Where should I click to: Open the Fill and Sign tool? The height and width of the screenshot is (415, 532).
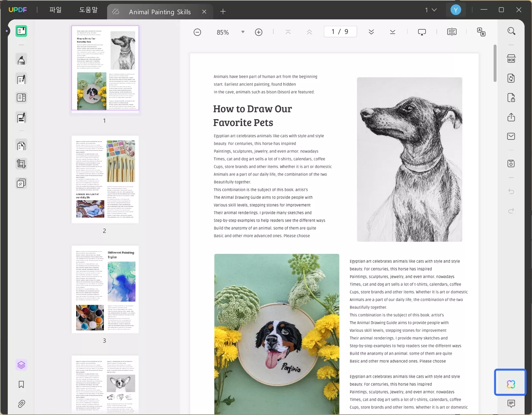(21, 118)
